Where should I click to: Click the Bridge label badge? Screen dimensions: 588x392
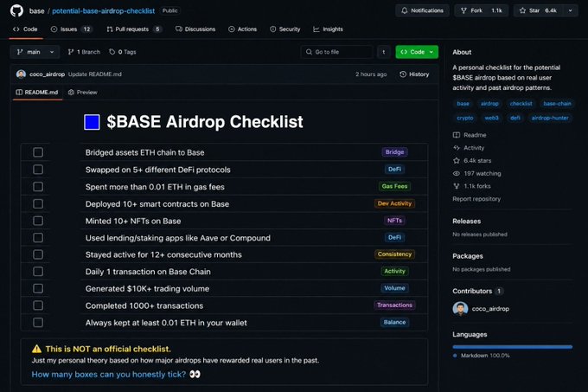coord(394,152)
